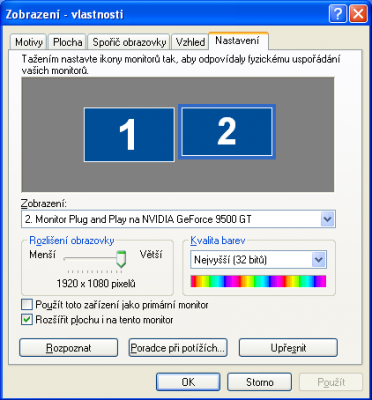The image size is (372, 400).
Task: Open the Plocha tab
Action: 68,42
